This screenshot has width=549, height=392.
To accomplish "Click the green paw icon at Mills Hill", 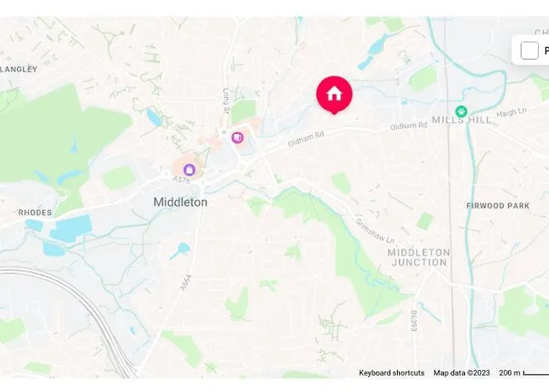I will pos(461,112).
